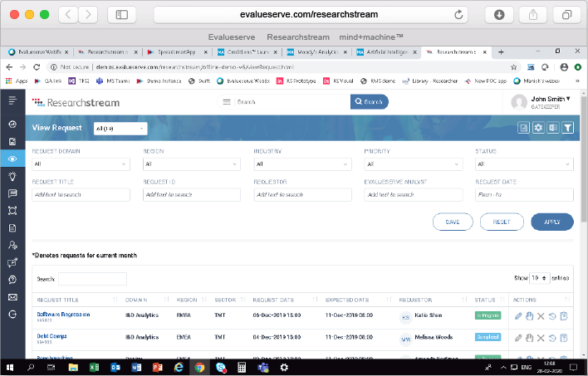Click the clipboard icon in Melissa Woods row
This screenshot has width=588, height=376.
tap(564, 338)
